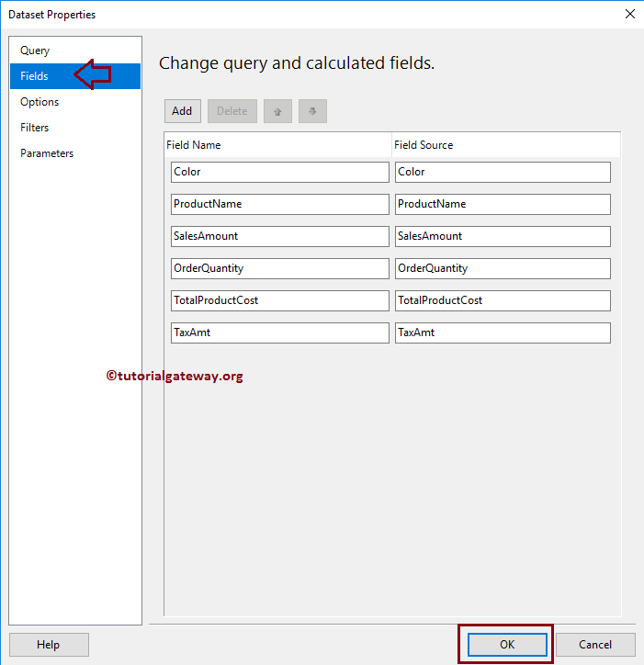Viewport: 644px width, 665px height.
Task: Click the Field Source column header
Action: (424, 145)
